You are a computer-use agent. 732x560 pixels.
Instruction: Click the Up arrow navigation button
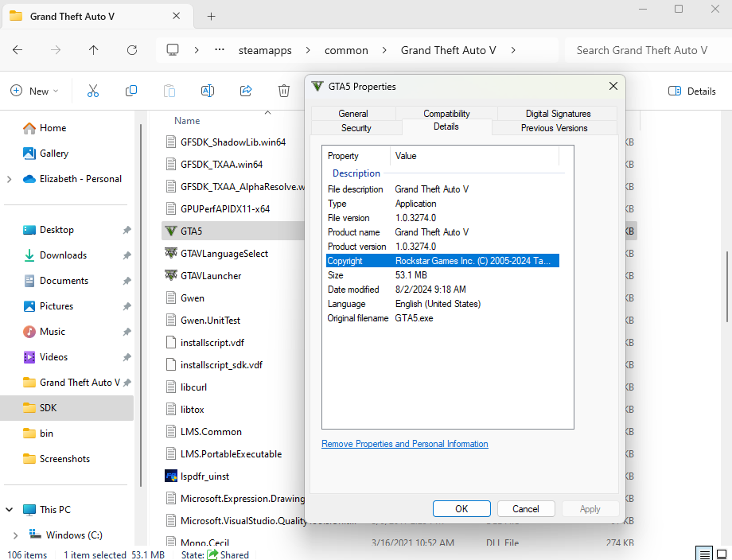click(94, 50)
